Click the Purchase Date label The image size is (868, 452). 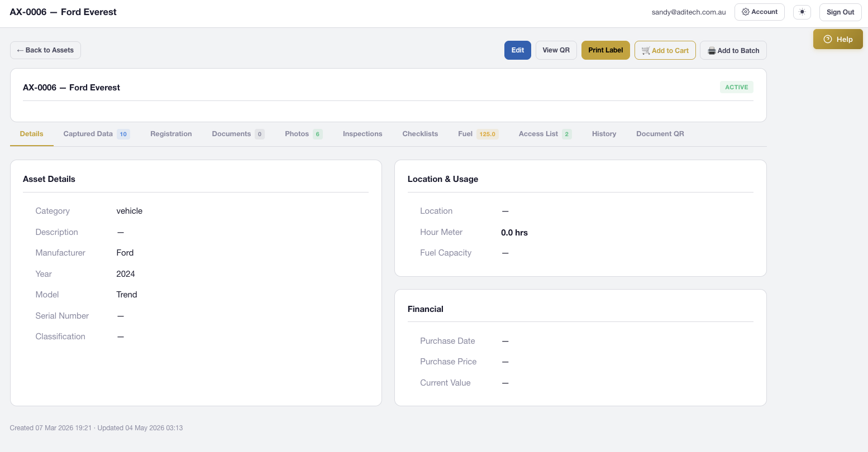(x=447, y=341)
